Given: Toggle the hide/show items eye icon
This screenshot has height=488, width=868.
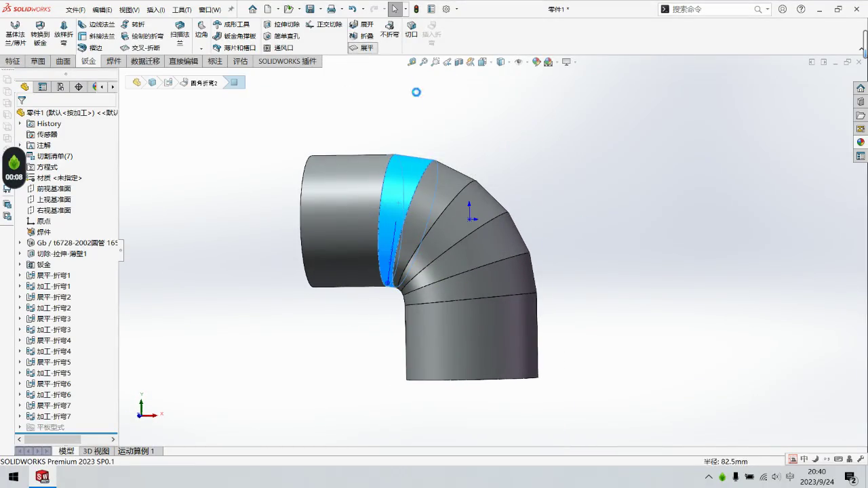Looking at the screenshot, I should pyautogui.click(x=519, y=62).
